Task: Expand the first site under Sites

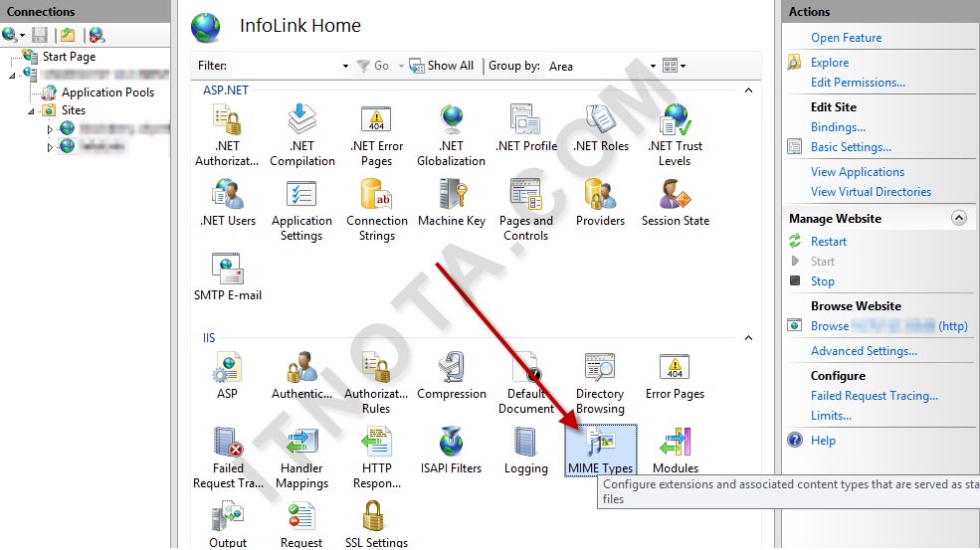Action: pyautogui.click(x=50, y=129)
